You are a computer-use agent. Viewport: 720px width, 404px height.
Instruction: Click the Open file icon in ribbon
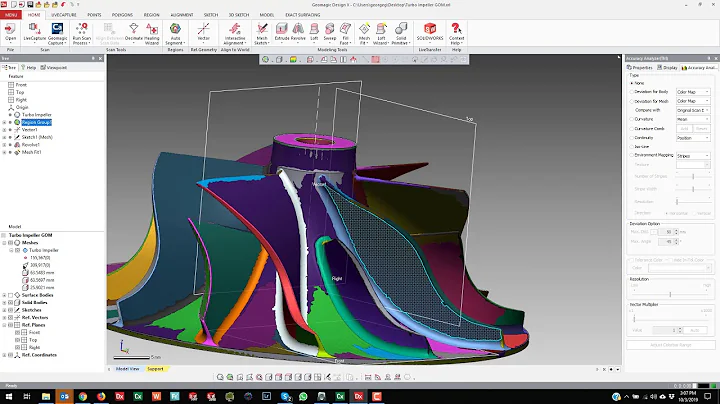[10, 33]
